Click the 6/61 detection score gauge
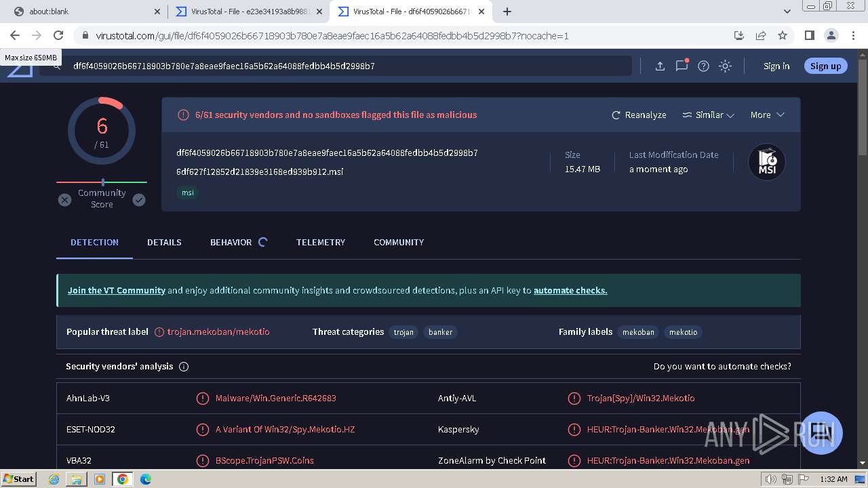The width and height of the screenshot is (868, 488). pos(102,131)
